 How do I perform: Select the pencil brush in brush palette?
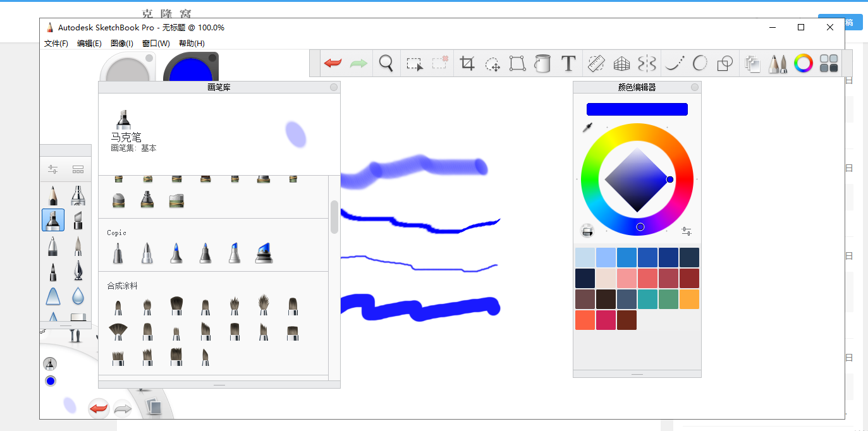pos(53,195)
